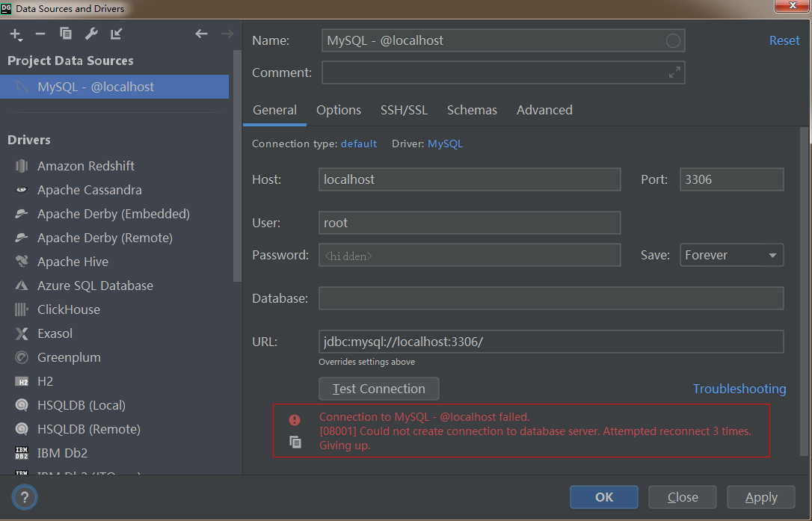Click the ClickHouse driver icon

[x=22, y=309]
